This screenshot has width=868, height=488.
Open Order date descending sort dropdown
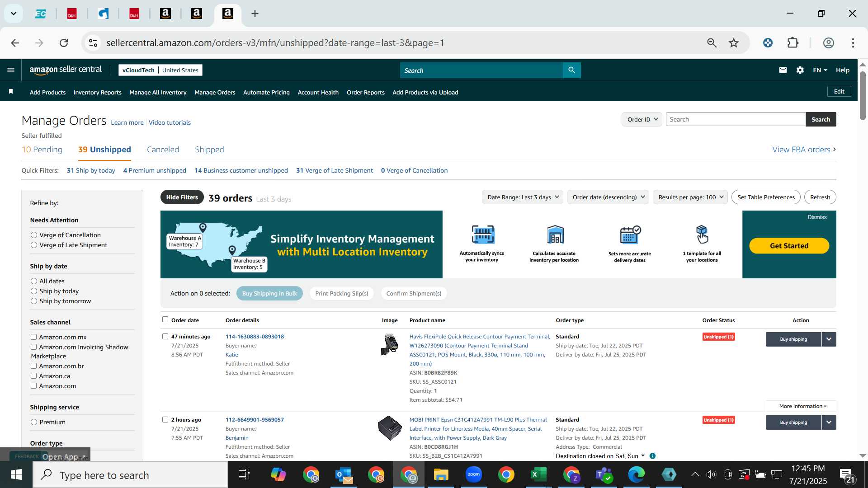point(608,197)
